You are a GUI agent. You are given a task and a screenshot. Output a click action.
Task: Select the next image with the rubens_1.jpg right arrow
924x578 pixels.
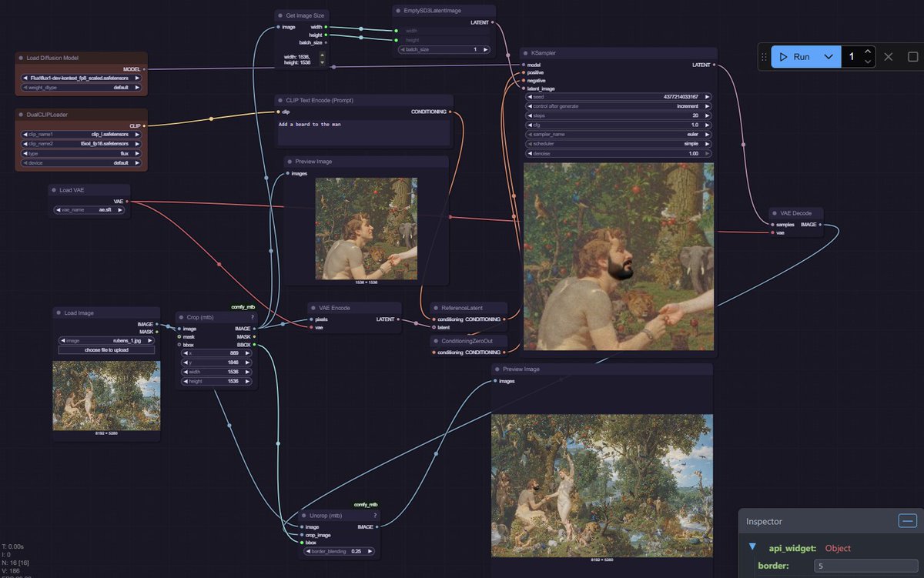coord(150,340)
